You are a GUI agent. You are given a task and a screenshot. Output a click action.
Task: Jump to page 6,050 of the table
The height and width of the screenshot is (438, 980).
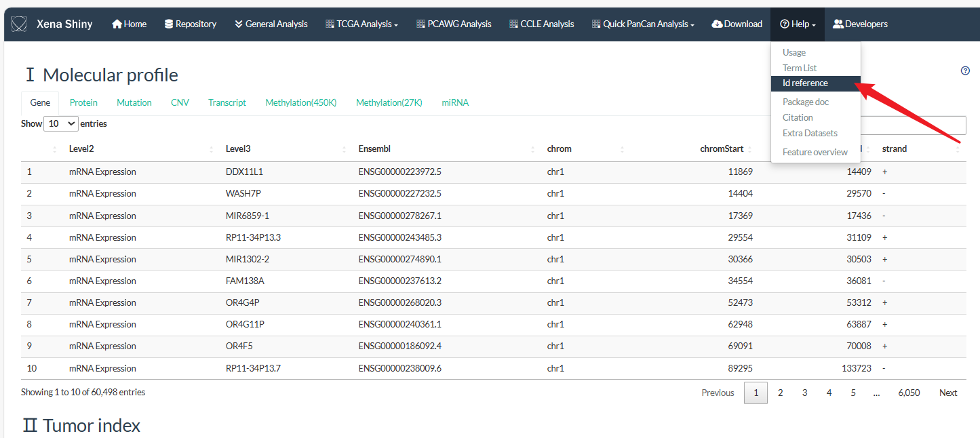[x=909, y=393]
